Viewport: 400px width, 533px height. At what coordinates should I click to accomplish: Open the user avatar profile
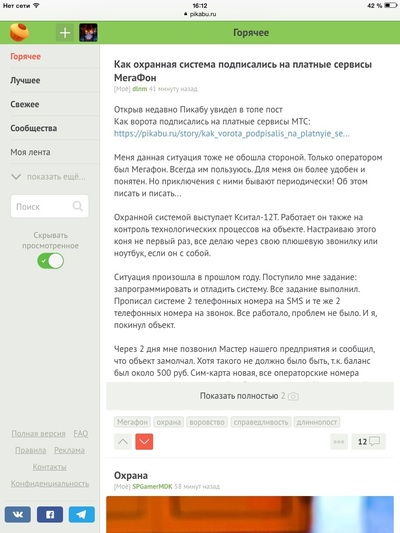(x=88, y=33)
